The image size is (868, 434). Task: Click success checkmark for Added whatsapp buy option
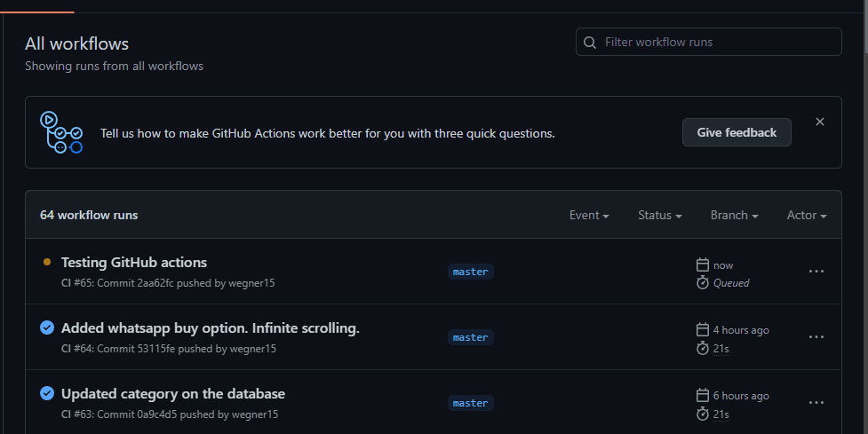[x=47, y=327]
